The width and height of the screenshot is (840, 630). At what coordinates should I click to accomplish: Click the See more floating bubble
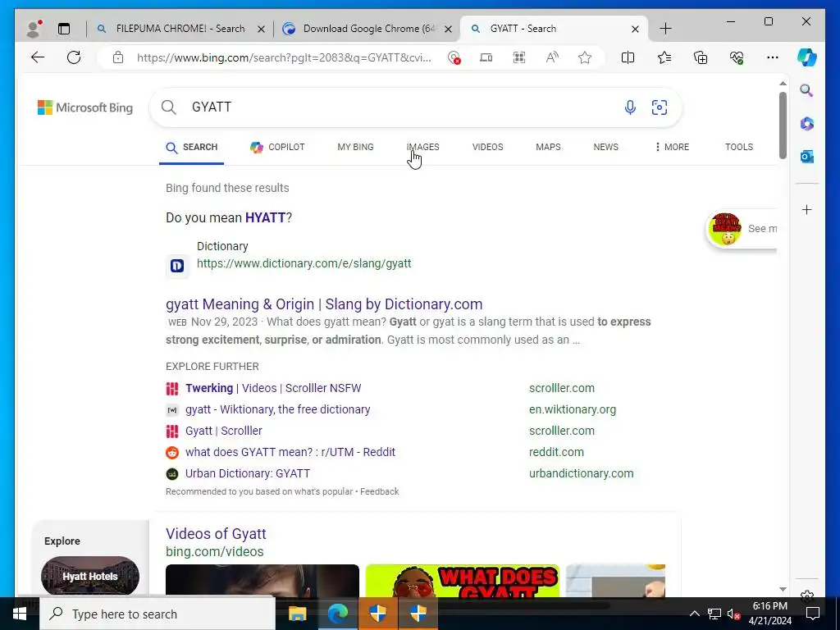[x=742, y=229]
